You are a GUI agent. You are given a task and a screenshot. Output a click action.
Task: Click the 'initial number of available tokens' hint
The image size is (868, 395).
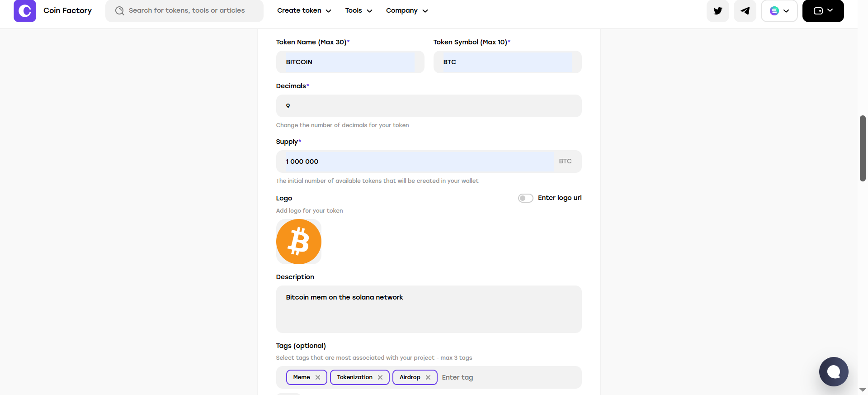click(377, 181)
